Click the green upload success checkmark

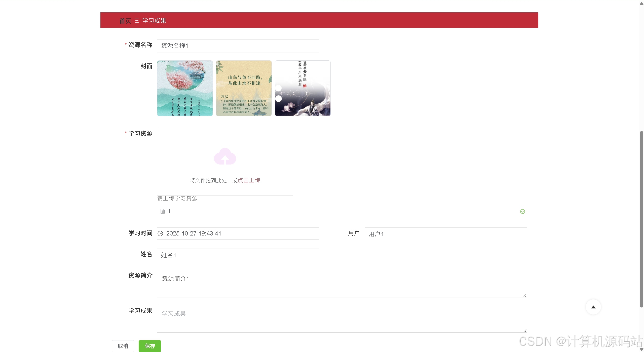pos(522,211)
